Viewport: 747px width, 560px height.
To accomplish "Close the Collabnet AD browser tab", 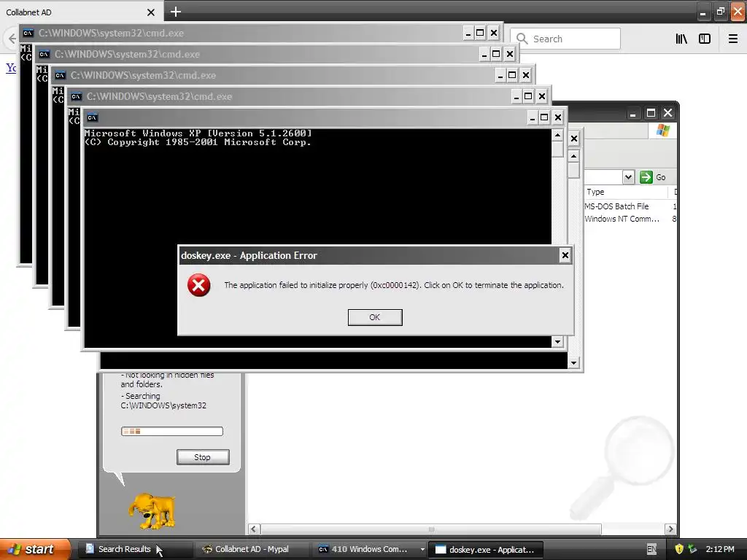I will tap(150, 12).
